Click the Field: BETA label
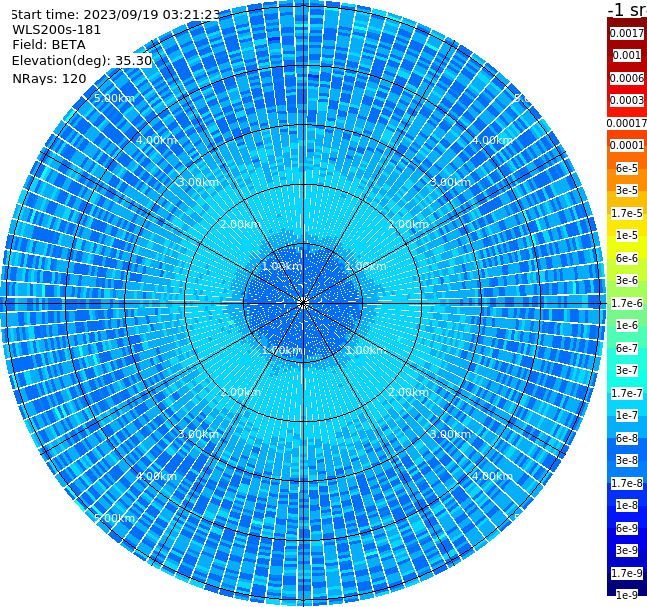 (49, 45)
